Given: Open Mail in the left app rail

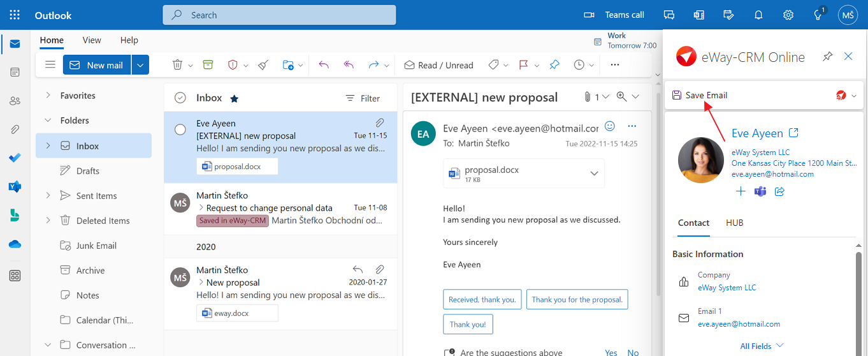Looking at the screenshot, I should 15,44.
